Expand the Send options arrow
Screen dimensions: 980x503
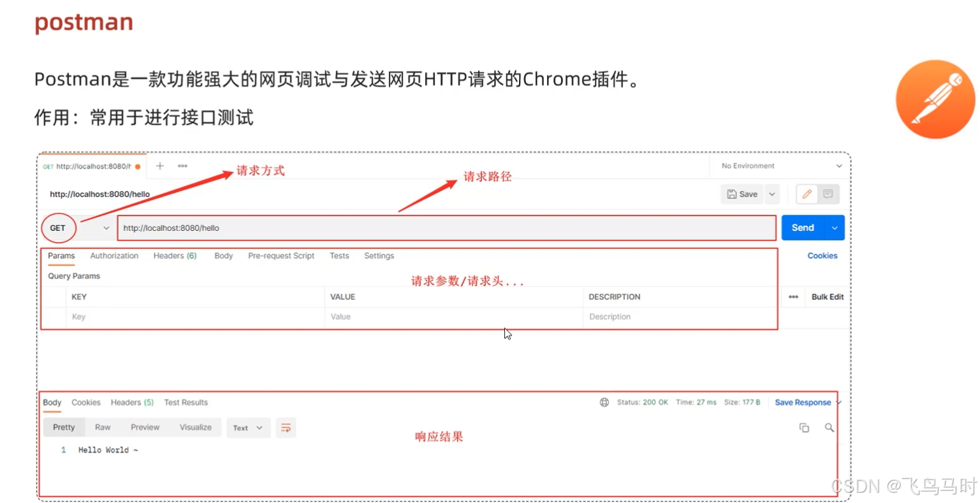[835, 228]
